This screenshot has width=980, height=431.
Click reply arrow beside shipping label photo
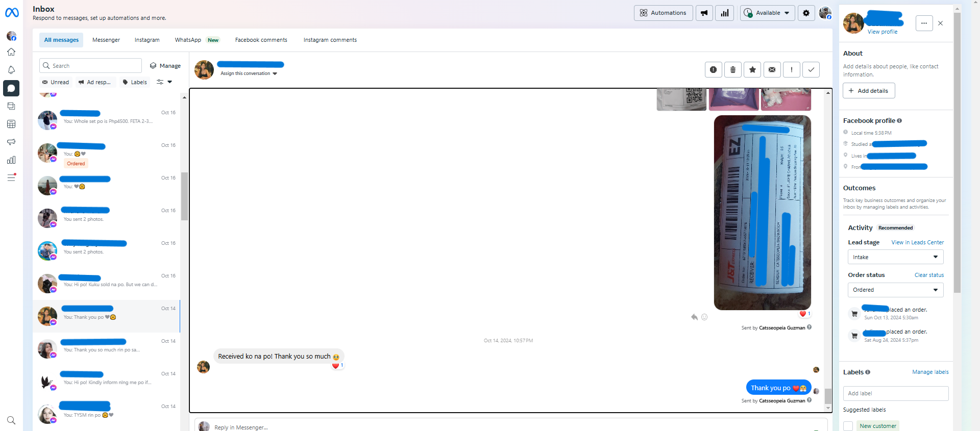point(694,317)
